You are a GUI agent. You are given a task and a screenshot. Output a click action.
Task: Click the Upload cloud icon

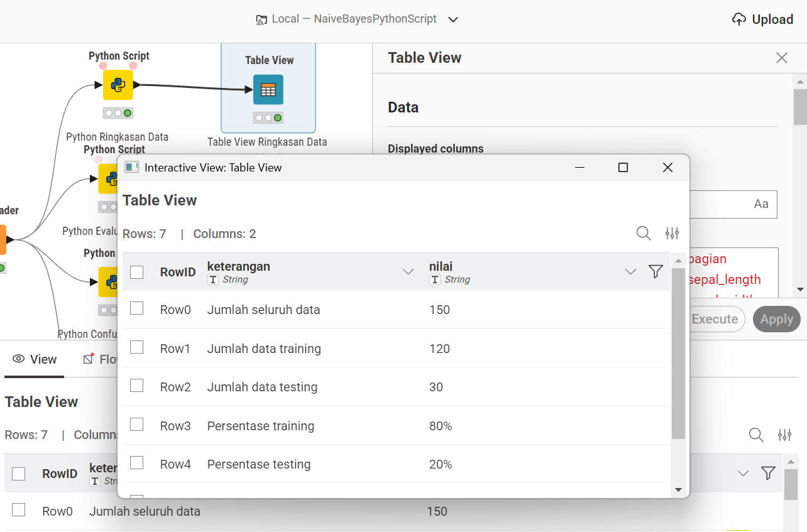click(739, 19)
